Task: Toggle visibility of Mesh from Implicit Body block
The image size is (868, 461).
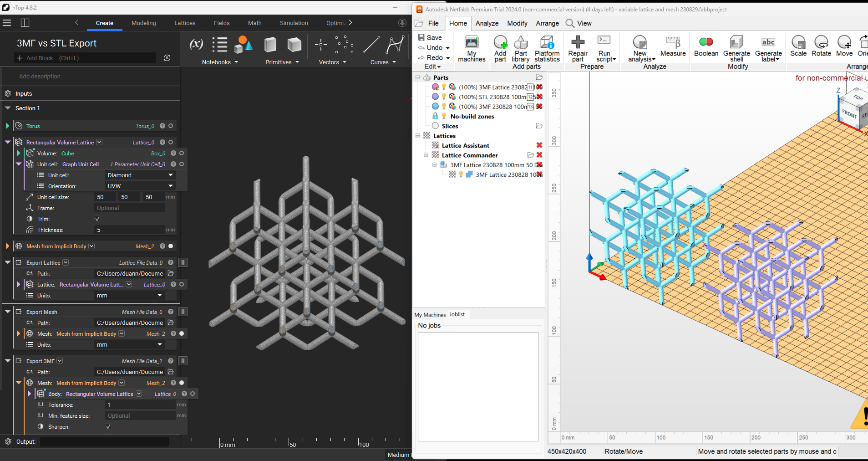Action: click(171, 246)
